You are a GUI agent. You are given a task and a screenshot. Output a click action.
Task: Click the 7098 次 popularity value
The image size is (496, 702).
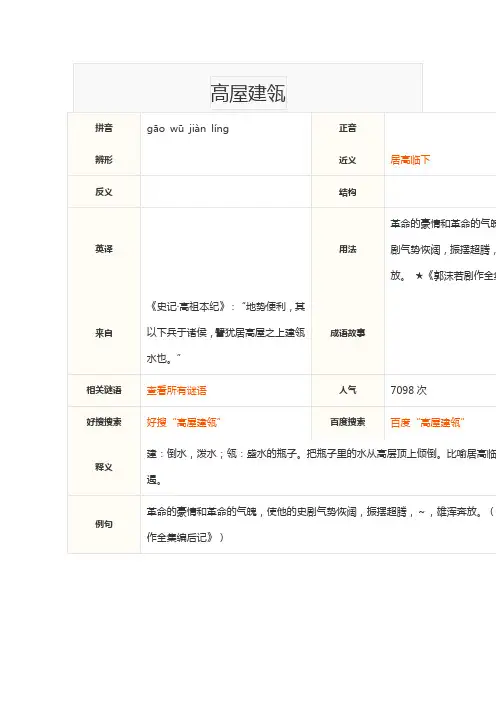click(x=408, y=390)
